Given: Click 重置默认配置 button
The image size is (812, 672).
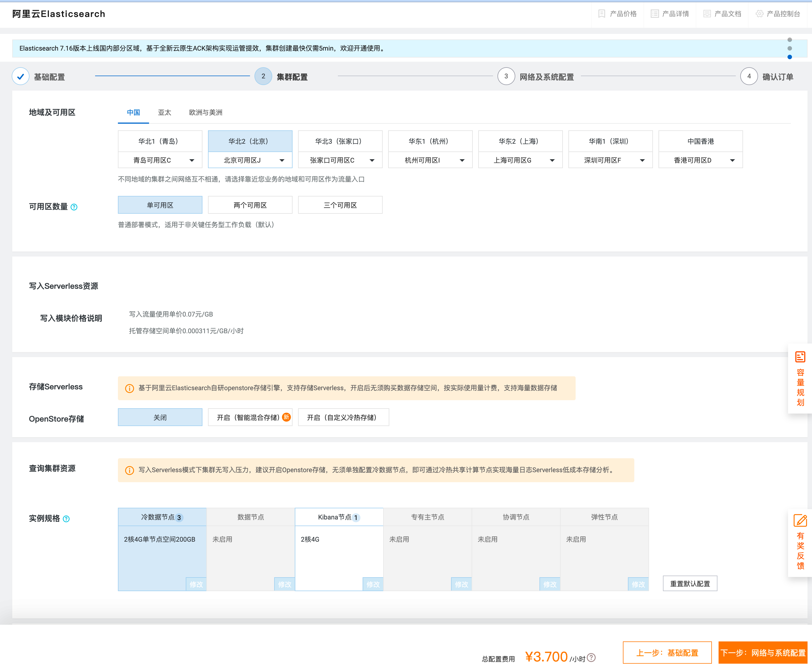Looking at the screenshot, I should tap(690, 584).
